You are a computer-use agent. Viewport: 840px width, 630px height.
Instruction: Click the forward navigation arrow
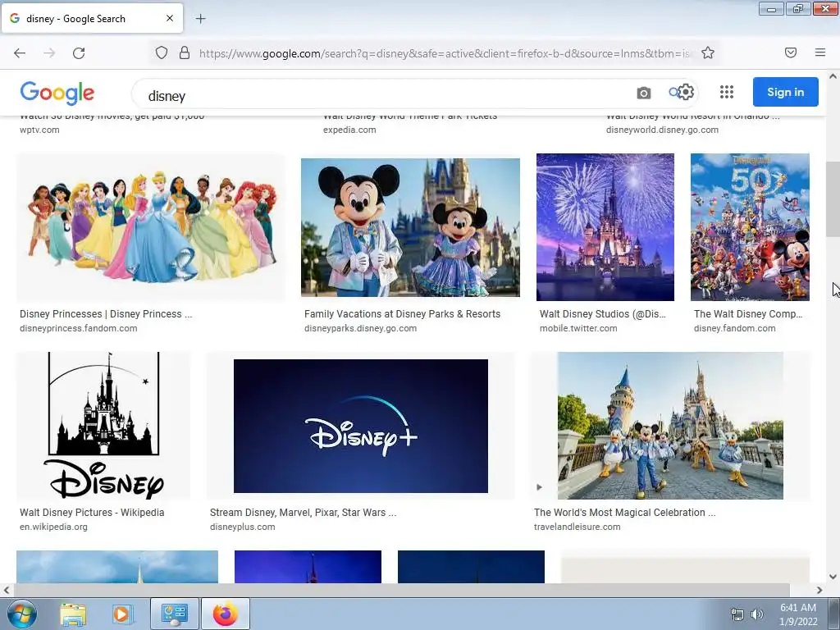point(49,53)
